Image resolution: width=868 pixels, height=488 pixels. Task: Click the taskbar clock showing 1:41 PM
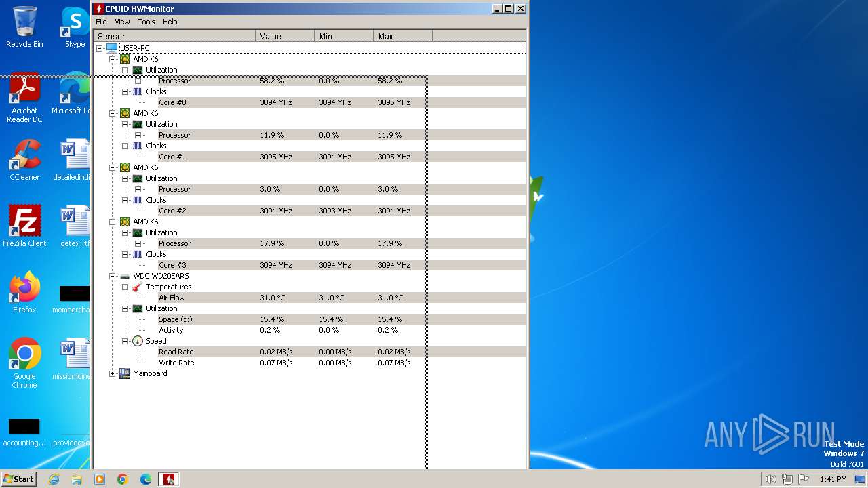click(833, 479)
